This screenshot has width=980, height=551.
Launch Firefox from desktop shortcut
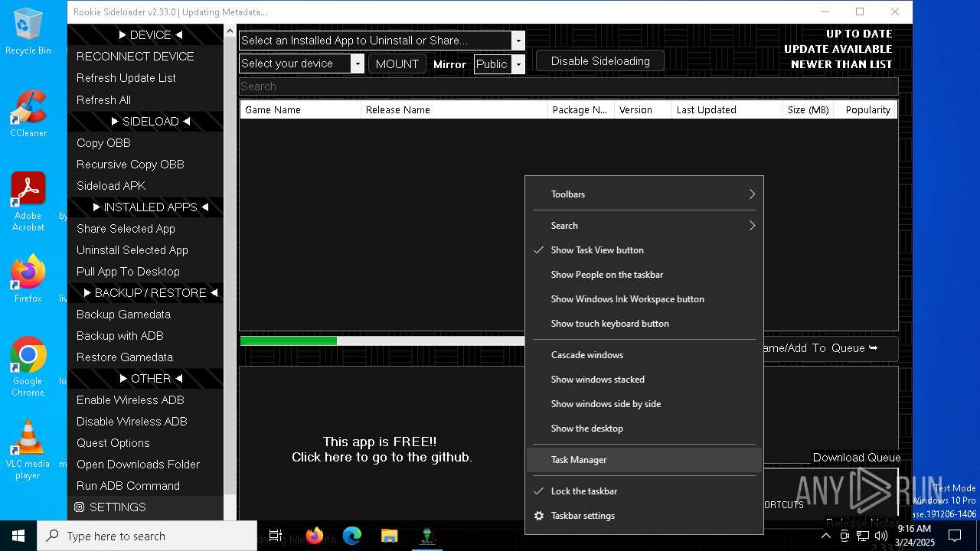28,279
